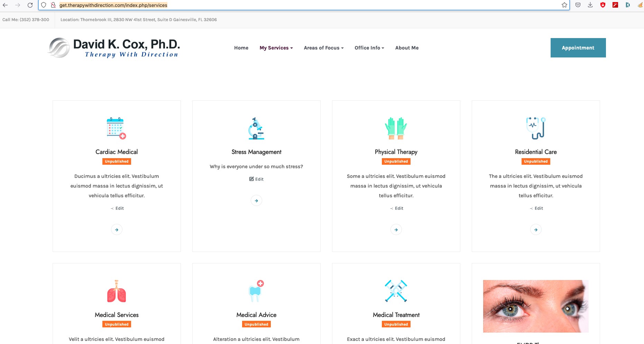The image size is (644, 344).
Task: Click the browser address bar URL
Action: 113,5
